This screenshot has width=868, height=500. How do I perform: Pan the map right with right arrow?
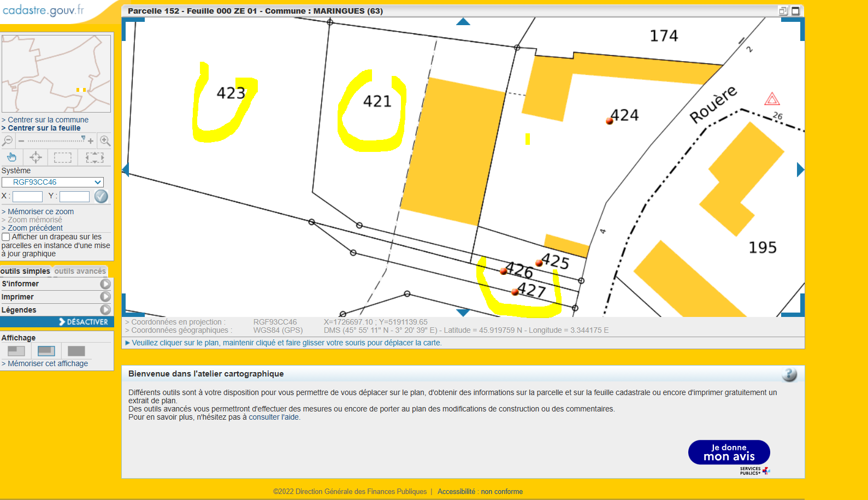[x=800, y=170]
